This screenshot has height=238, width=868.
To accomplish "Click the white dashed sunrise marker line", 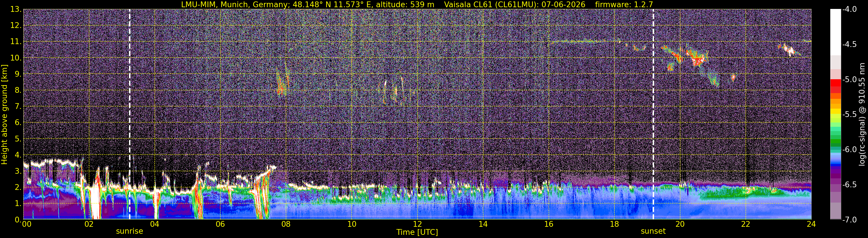I will [130, 114].
